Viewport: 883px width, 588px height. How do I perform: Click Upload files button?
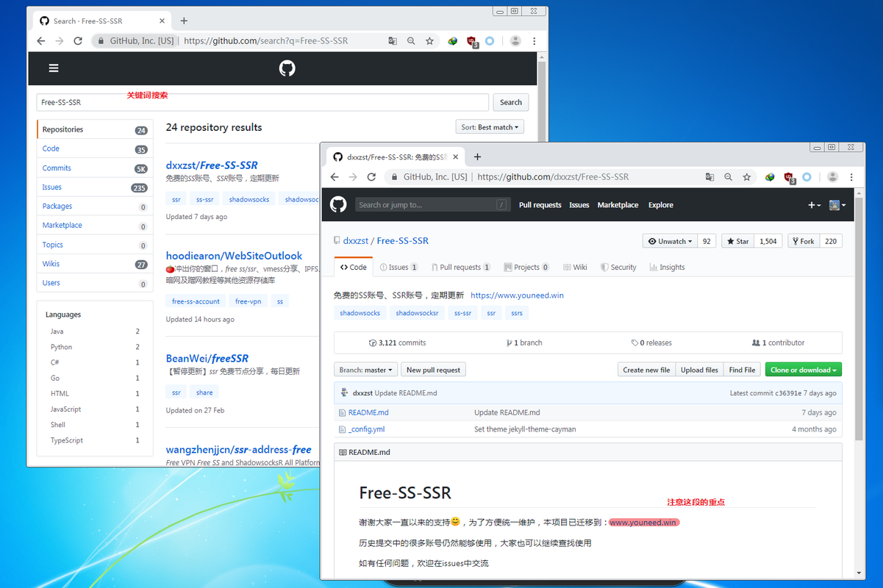[699, 370]
